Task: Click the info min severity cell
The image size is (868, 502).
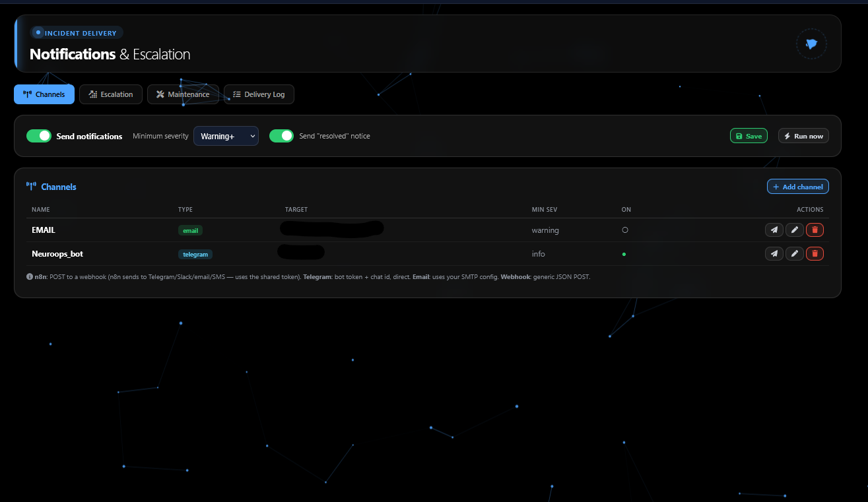Action: click(539, 254)
